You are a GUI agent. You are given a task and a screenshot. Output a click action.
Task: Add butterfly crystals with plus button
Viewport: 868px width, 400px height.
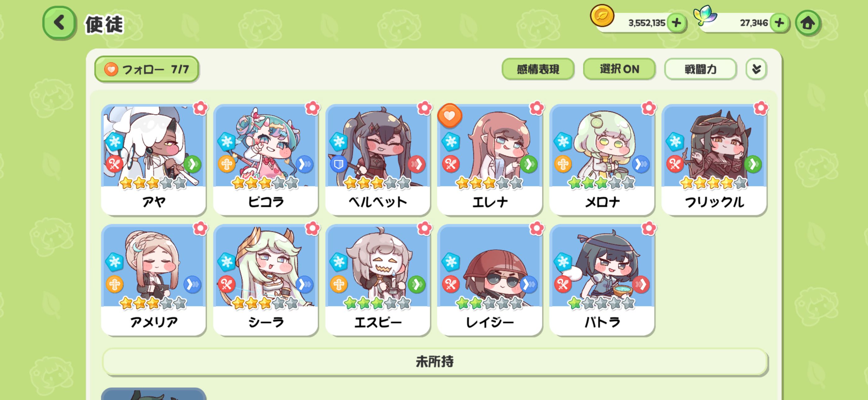pos(780,23)
